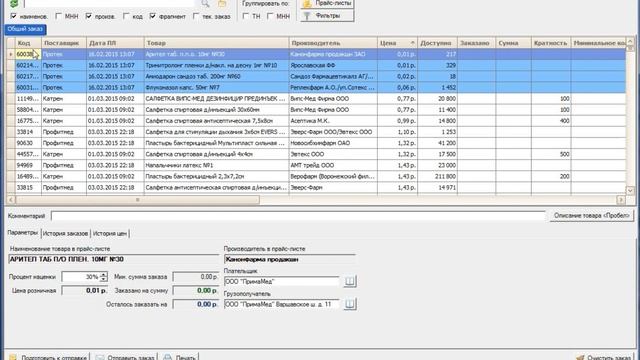Sort by the Доступно column header

(437, 43)
